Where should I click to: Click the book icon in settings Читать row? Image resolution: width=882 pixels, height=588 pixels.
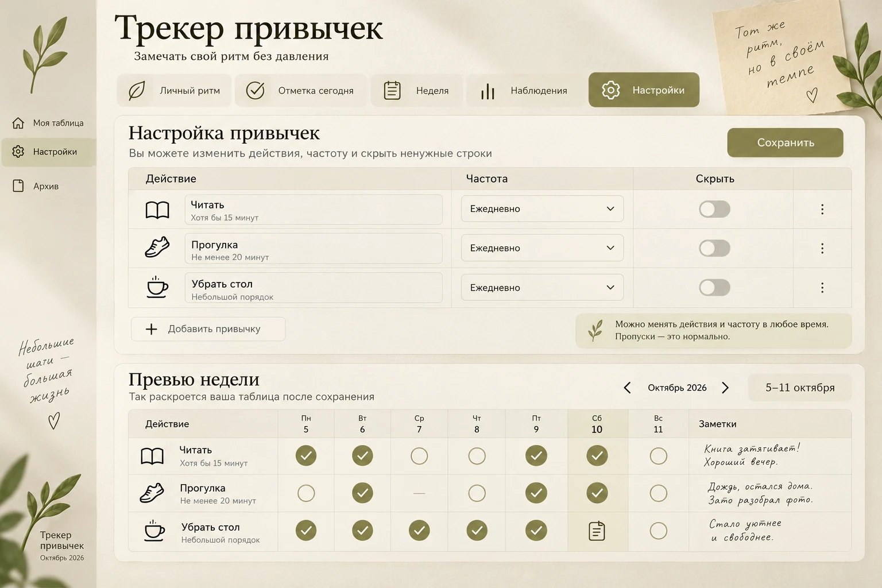(157, 210)
